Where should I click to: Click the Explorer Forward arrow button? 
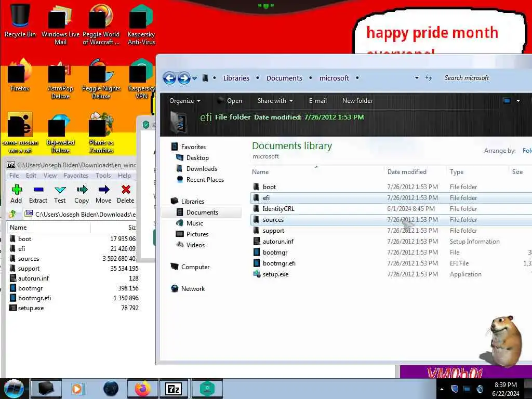click(x=184, y=78)
